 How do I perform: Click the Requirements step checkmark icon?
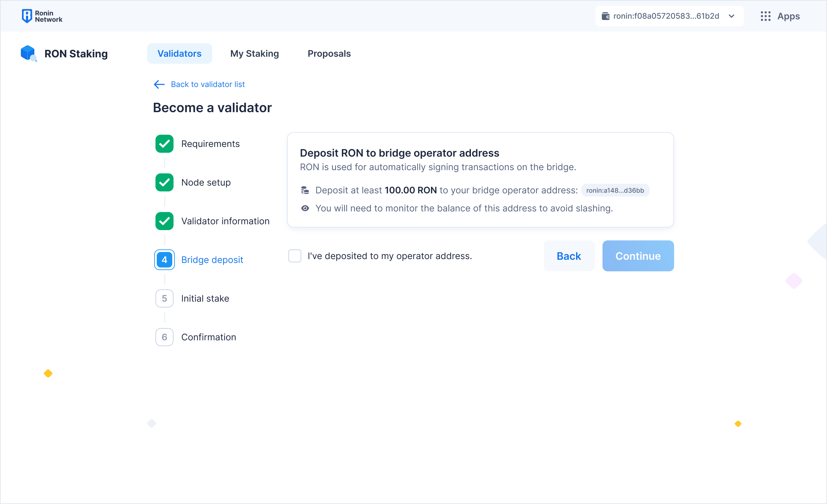[x=164, y=144]
